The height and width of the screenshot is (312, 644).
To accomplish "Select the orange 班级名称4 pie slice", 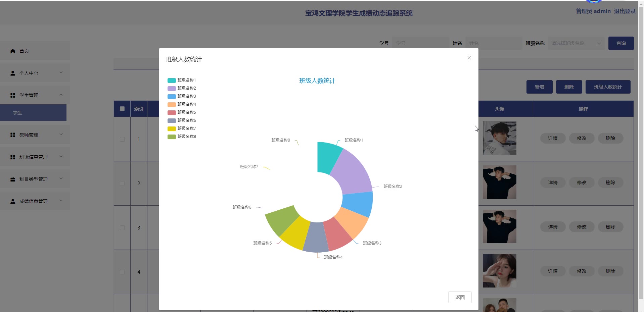I will point(352,223).
